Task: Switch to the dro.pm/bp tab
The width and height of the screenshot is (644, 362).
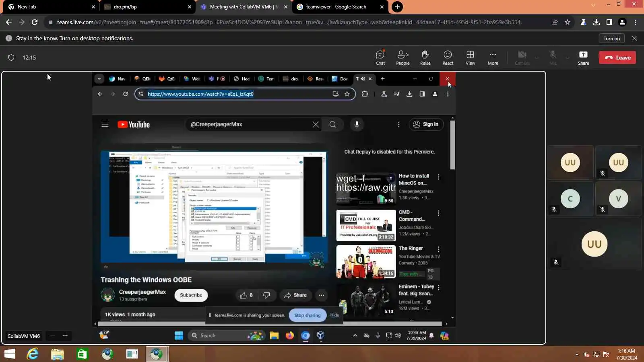Action: [x=147, y=7]
